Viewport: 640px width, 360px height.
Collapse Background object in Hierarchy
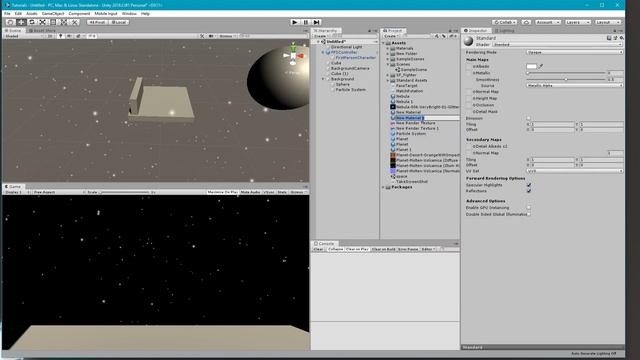coord(323,79)
